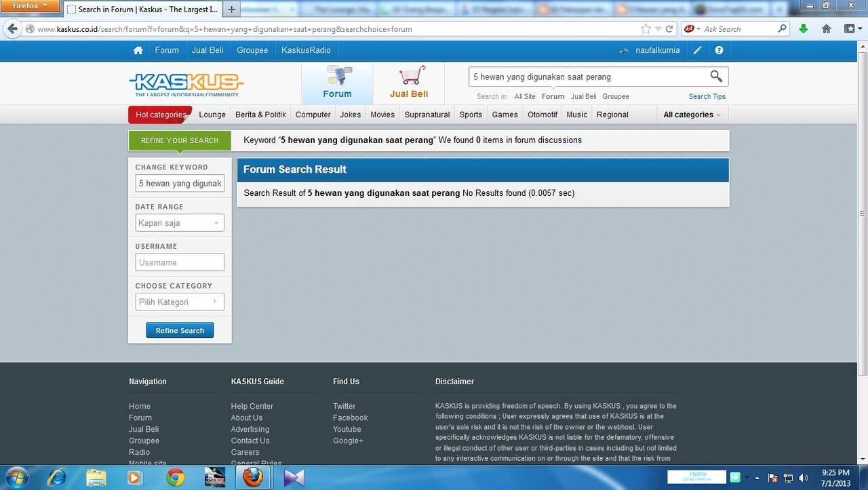Click the Username input field

[x=180, y=262]
